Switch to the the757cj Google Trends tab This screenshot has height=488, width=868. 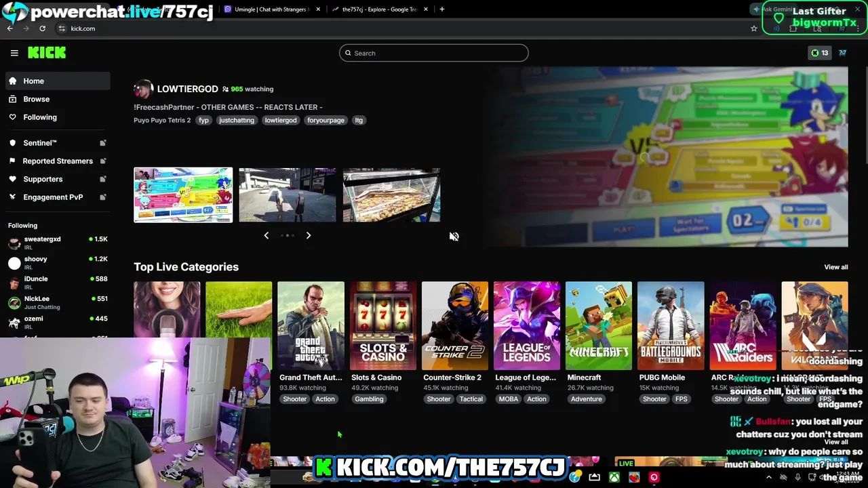click(x=378, y=9)
